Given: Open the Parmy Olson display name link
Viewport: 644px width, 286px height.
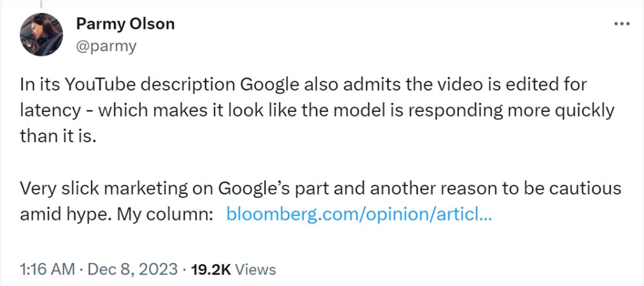Looking at the screenshot, I should point(125,24).
